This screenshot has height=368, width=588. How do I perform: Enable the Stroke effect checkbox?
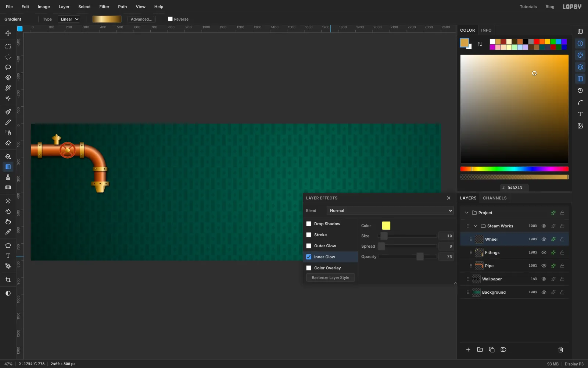pos(309,235)
